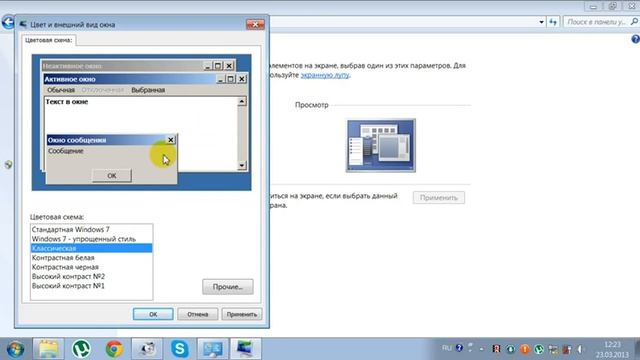This screenshot has width=640, height=360.
Task: Open the address bar history dropdown arrow
Action: pyautogui.click(x=542, y=22)
